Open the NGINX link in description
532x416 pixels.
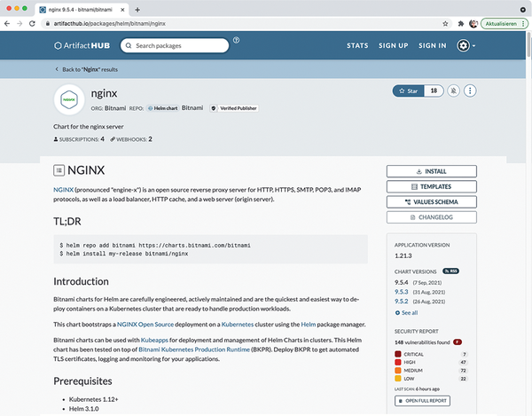64,190
